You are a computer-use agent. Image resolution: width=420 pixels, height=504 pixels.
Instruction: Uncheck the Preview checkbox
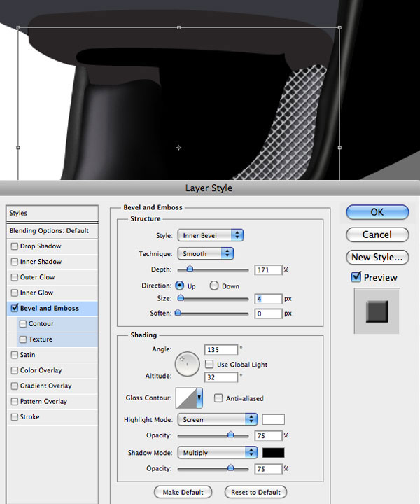coord(356,276)
